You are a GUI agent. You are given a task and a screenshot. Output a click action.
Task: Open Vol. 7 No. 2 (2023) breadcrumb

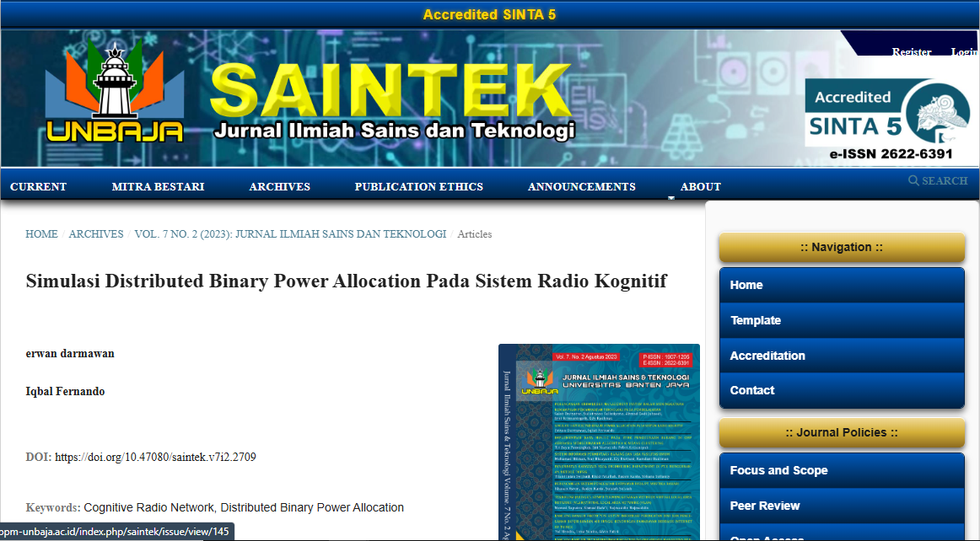point(291,234)
